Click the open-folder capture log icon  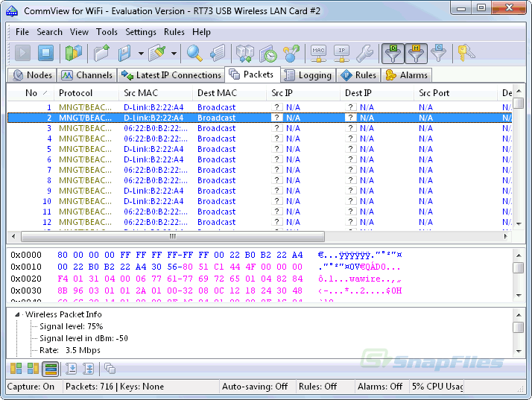coord(102,53)
